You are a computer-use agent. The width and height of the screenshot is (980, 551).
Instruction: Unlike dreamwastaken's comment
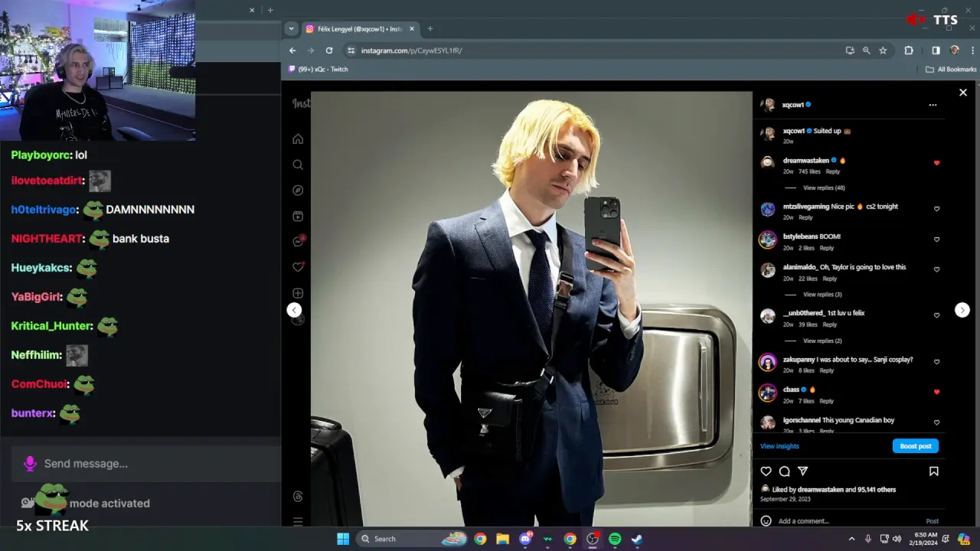[x=936, y=163]
